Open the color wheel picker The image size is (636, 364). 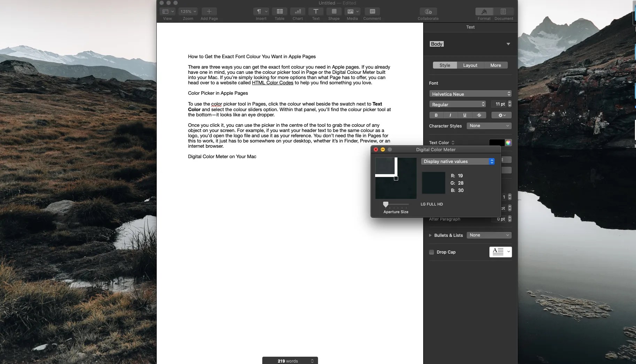click(509, 143)
